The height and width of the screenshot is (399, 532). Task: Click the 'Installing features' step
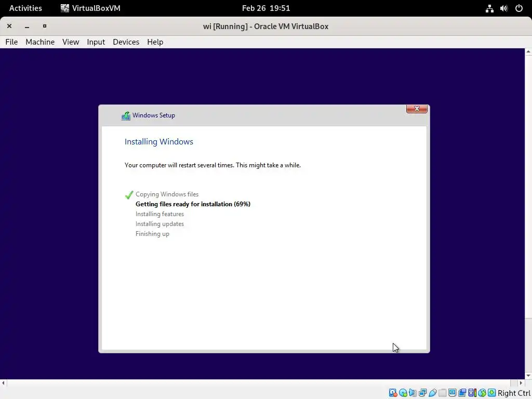(x=159, y=214)
